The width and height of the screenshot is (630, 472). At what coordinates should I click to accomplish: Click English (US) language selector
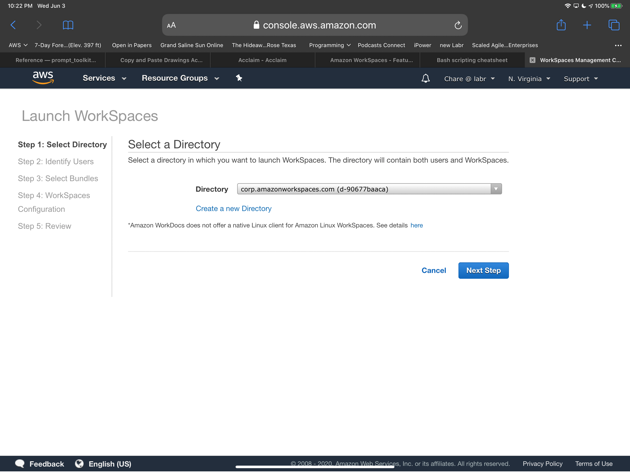click(x=110, y=464)
